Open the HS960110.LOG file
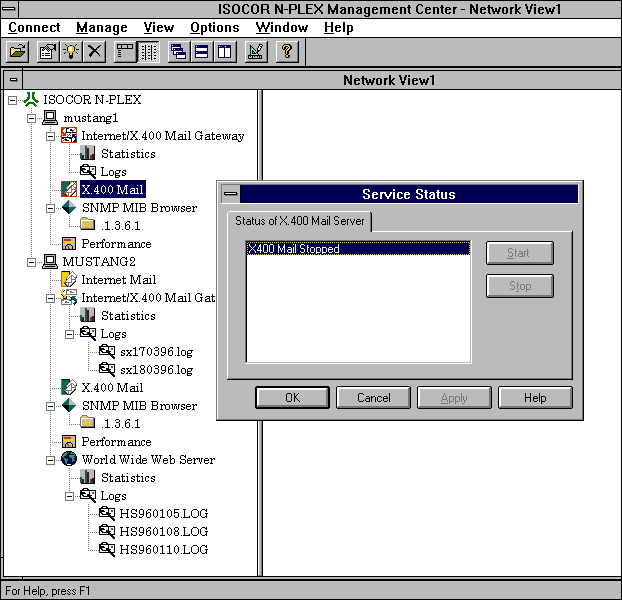The height and width of the screenshot is (600, 622). click(x=163, y=549)
